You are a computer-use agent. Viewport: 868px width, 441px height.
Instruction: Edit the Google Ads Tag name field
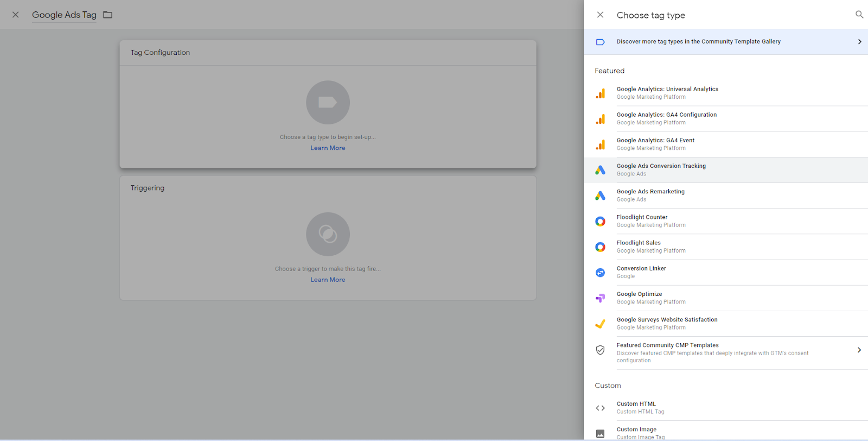pos(64,15)
